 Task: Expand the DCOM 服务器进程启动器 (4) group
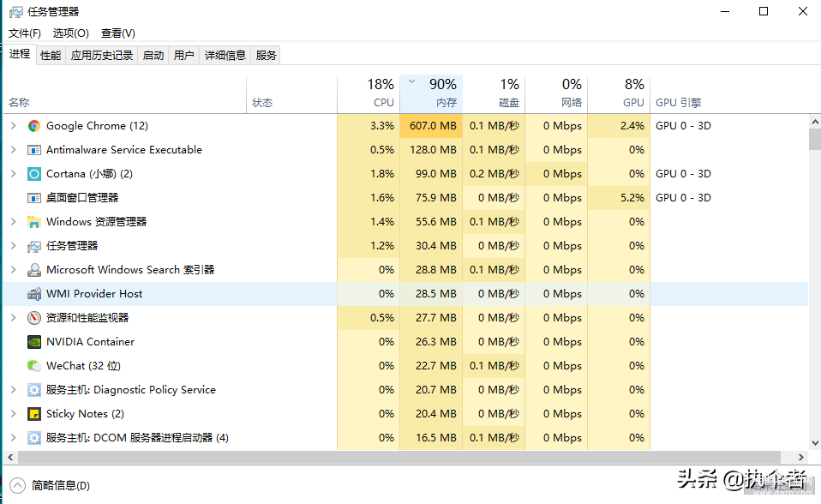pos(14,438)
